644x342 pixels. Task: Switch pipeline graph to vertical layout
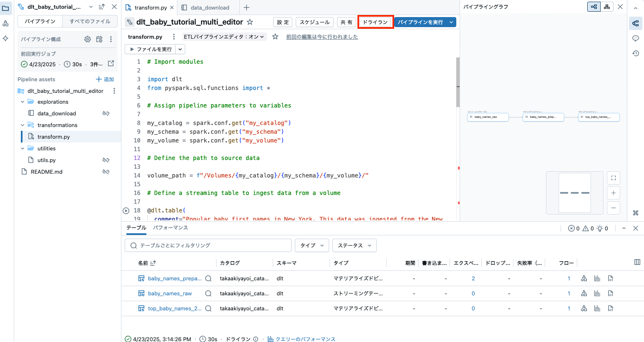pyautogui.click(x=607, y=7)
